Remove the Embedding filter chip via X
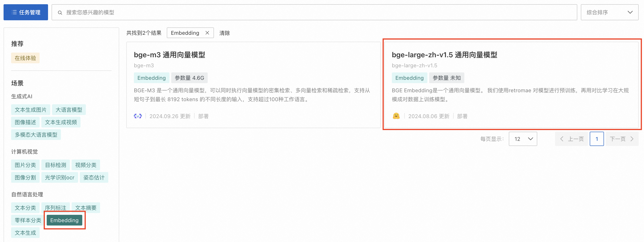The image size is (644, 242). pyautogui.click(x=207, y=33)
